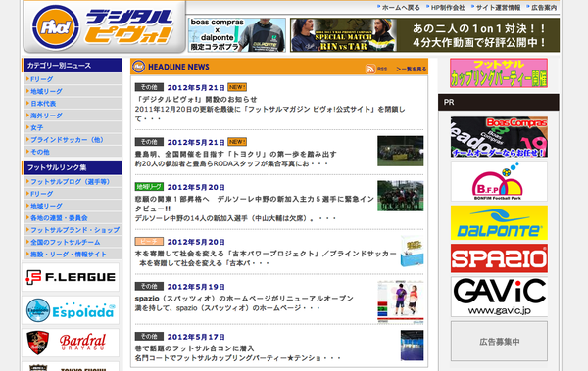Open the Bardral Urayasu logo banner
Screen dimensions: 588x371
[71, 343]
